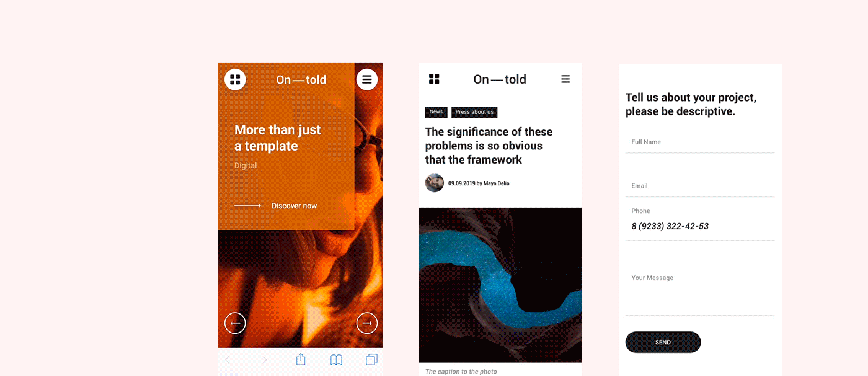Go to previous slide with left arrow circle
868x376 pixels.
235,323
